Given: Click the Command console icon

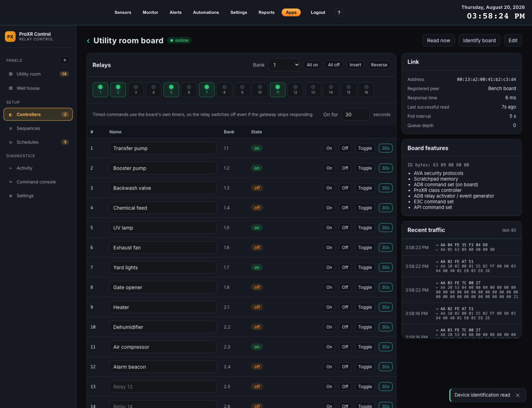Looking at the screenshot, I should 11,182.
